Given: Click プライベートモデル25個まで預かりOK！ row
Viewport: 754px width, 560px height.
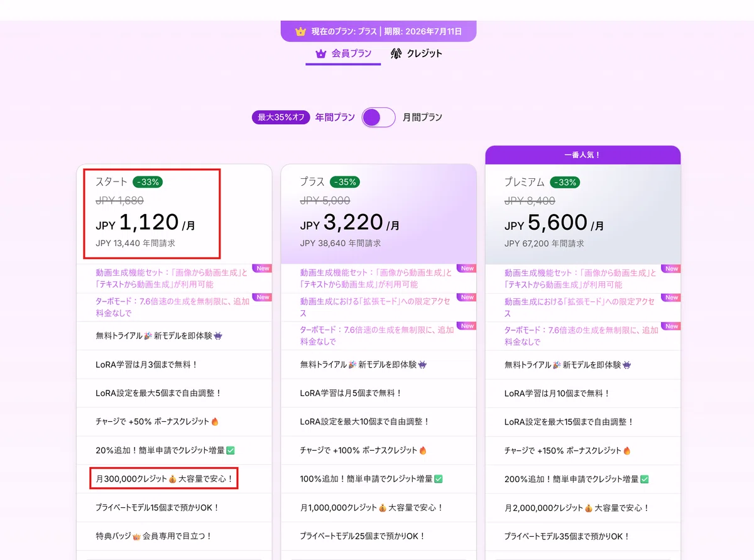Looking at the screenshot, I should pos(378,536).
